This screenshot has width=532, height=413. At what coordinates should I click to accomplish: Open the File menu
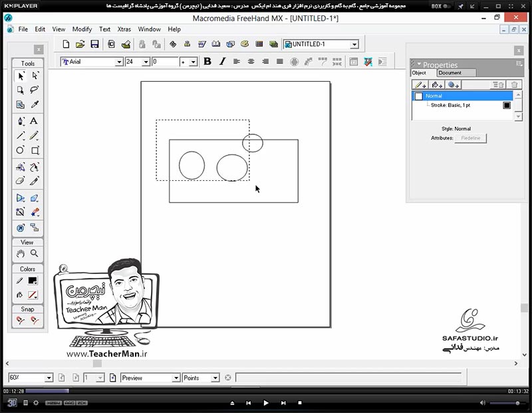[x=23, y=29]
